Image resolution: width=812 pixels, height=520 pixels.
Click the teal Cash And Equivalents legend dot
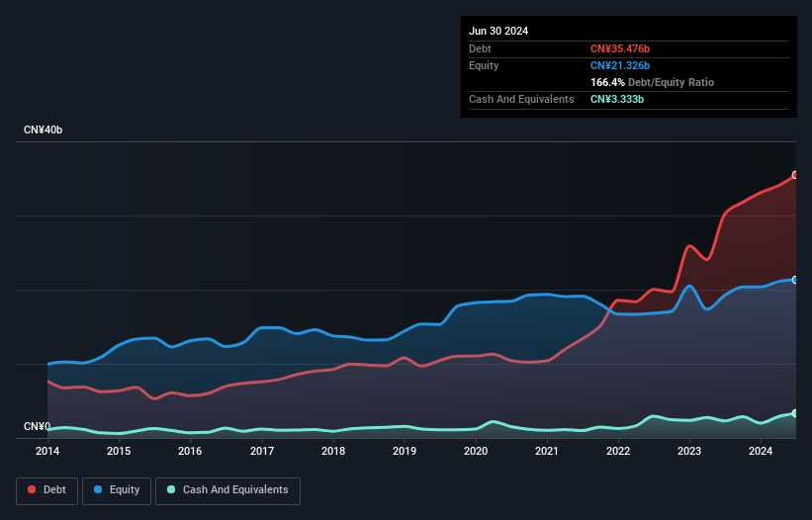(x=171, y=489)
